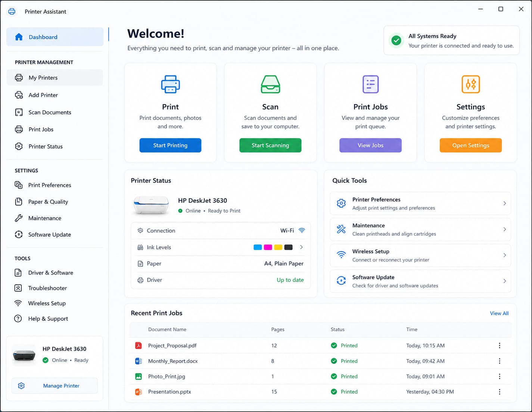Click the yellow ink level swatch
The height and width of the screenshot is (412, 532).
pos(278,247)
